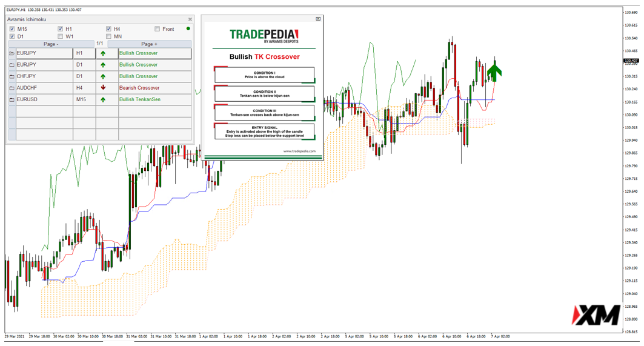Click 130.690 price axis label
This screenshot has width=644, height=346.
[631, 12]
